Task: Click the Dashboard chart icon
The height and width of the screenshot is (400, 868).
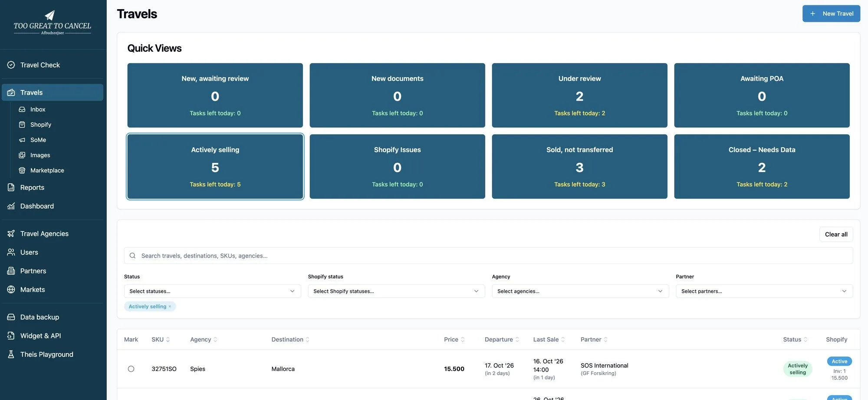Action: (x=11, y=206)
